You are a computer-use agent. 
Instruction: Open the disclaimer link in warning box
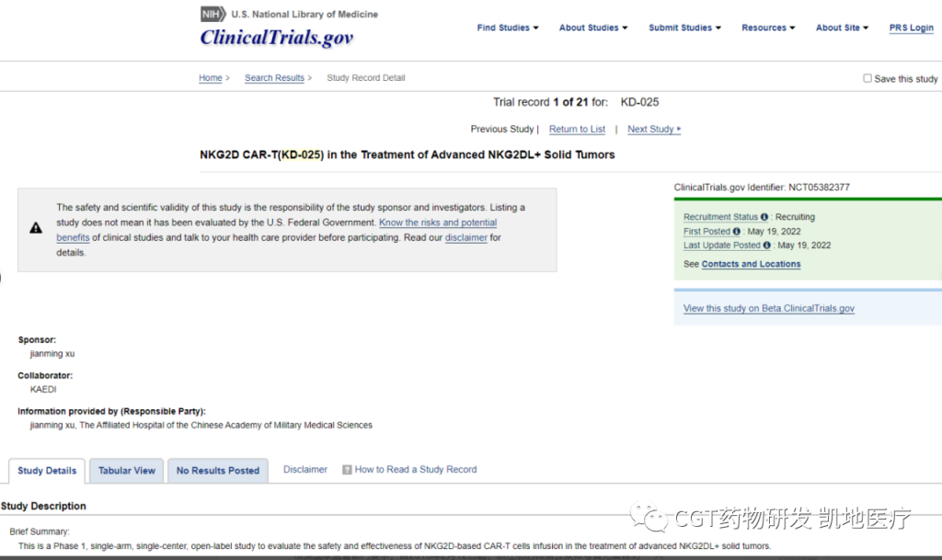tap(466, 237)
